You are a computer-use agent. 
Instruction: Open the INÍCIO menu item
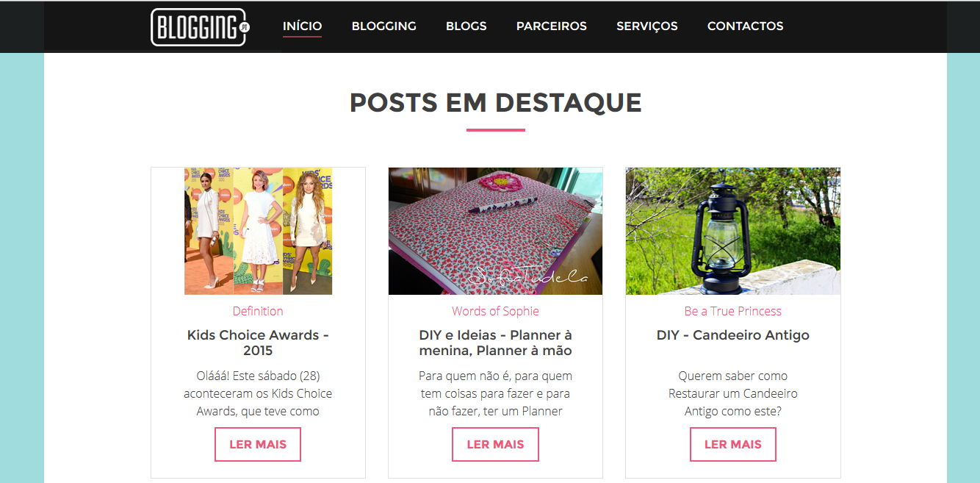tap(302, 26)
